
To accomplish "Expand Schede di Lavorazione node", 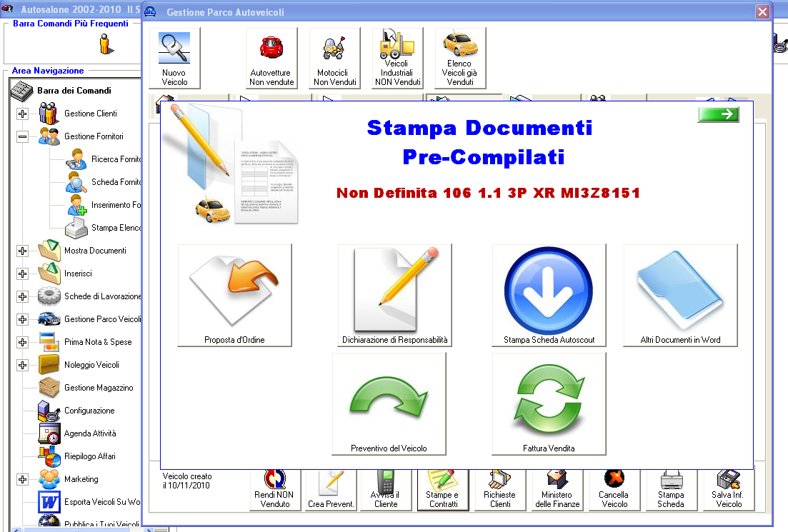I will 23,296.
